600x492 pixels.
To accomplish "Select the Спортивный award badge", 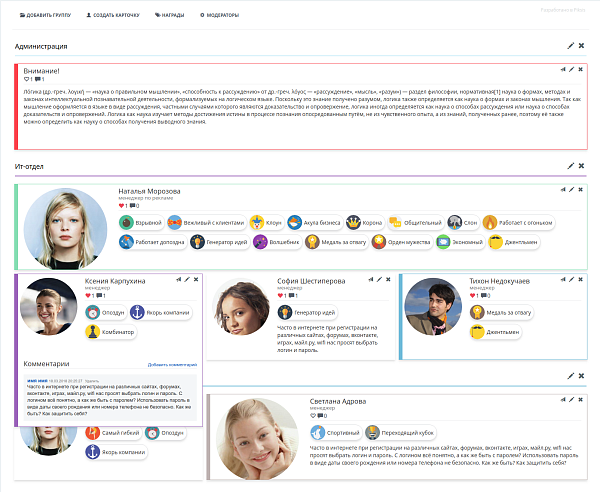I will coord(336,433).
